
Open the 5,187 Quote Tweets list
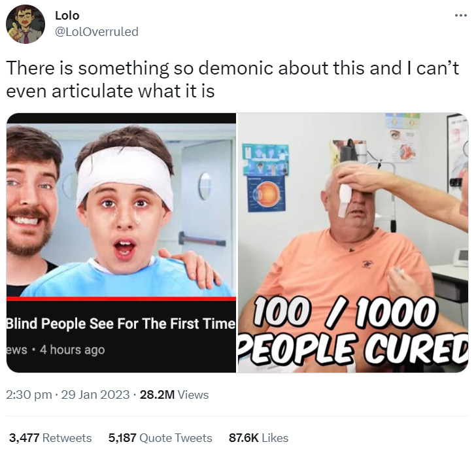tap(160, 438)
